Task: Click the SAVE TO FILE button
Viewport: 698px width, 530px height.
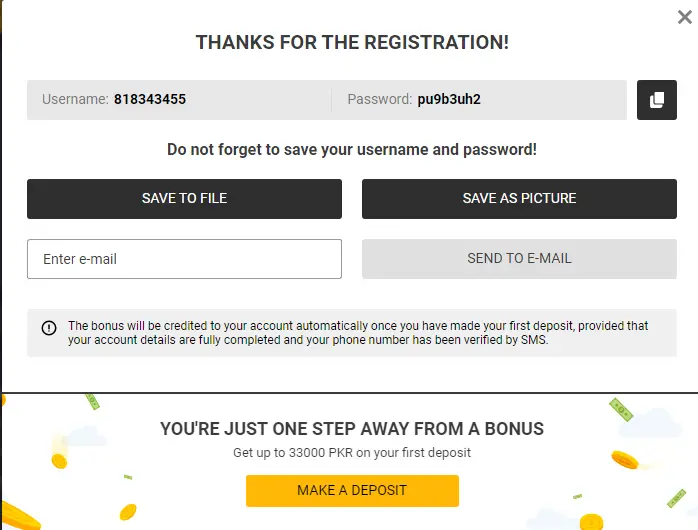Action: pyautogui.click(x=184, y=199)
